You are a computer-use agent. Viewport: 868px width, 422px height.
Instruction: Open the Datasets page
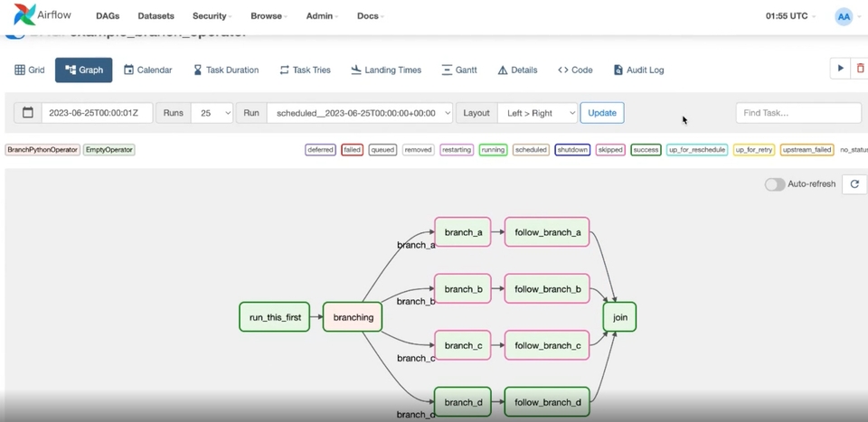tap(156, 16)
